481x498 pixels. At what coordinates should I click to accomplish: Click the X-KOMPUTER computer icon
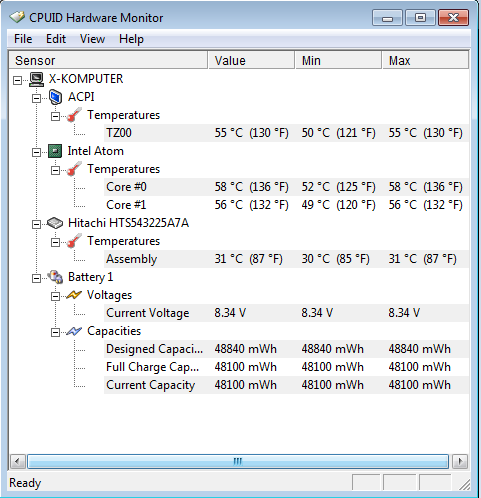click(x=36, y=79)
